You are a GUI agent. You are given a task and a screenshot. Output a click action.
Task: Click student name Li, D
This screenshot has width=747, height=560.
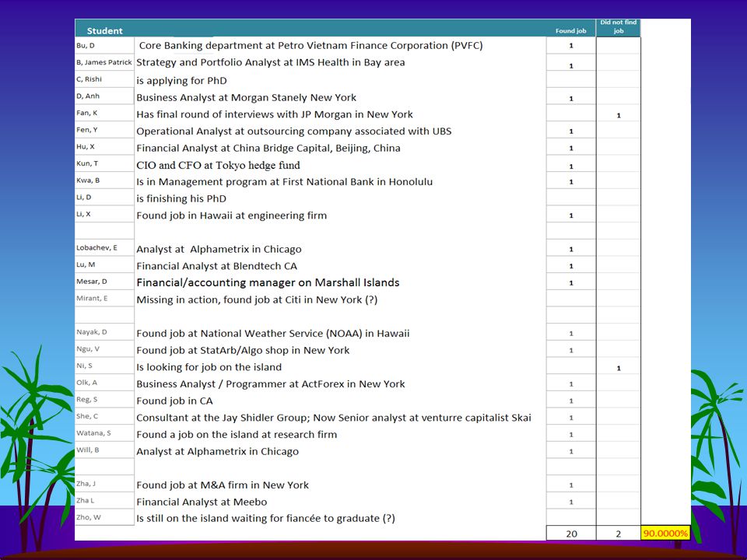pyautogui.click(x=84, y=197)
